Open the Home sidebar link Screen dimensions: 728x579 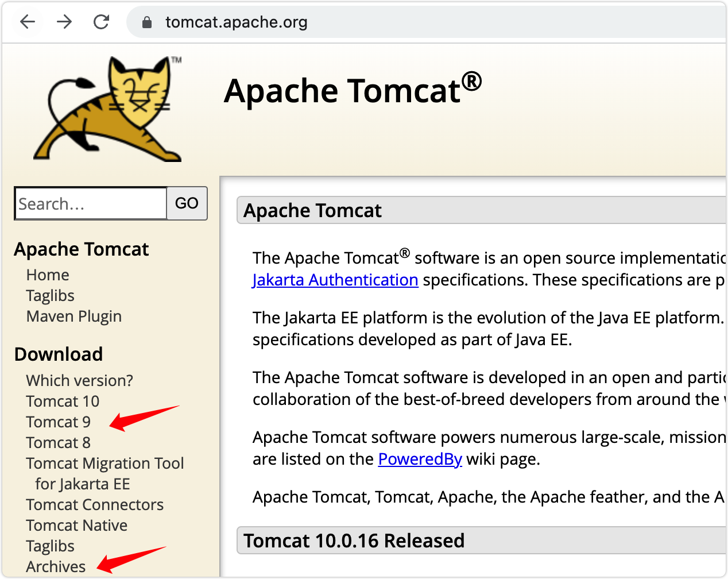(48, 275)
